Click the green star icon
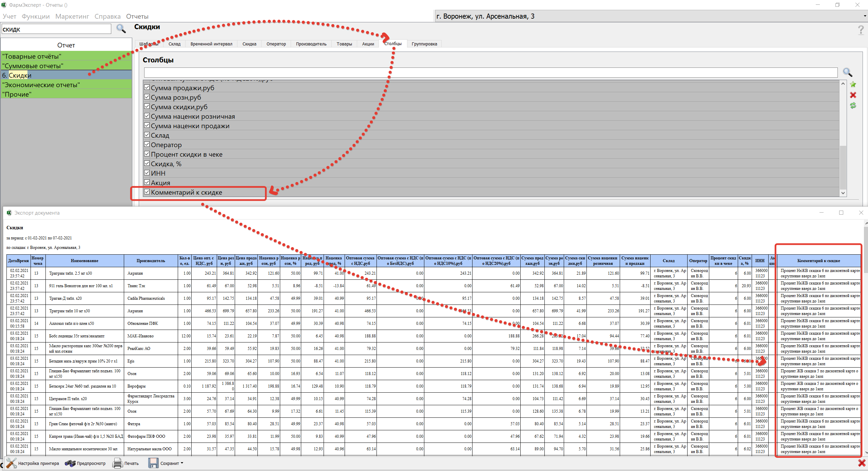This screenshot has height=471, width=868. (x=853, y=84)
